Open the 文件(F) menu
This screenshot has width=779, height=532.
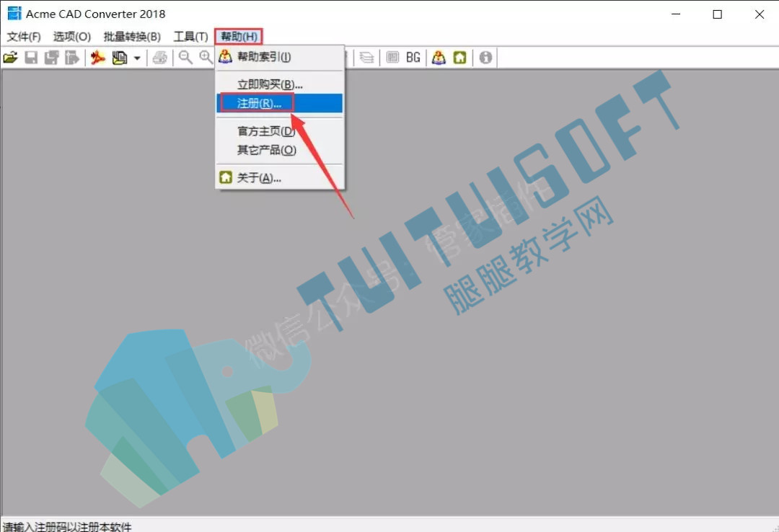(24, 37)
